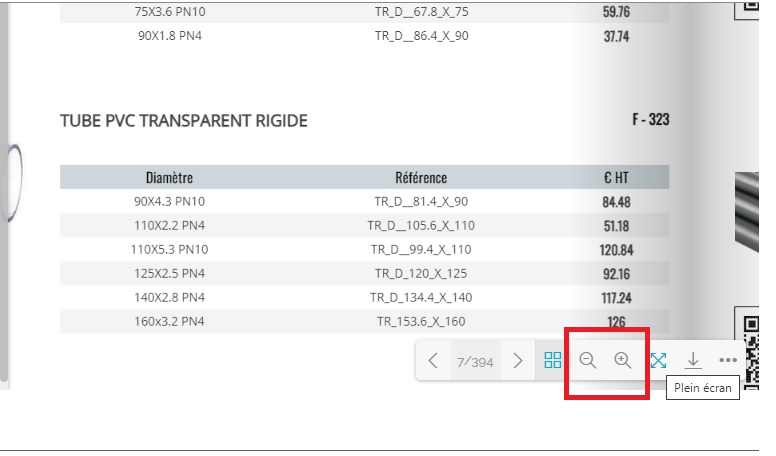Select reference TR_D__81.4_X_90
Viewport: 776px width, 456px height.
pos(421,202)
